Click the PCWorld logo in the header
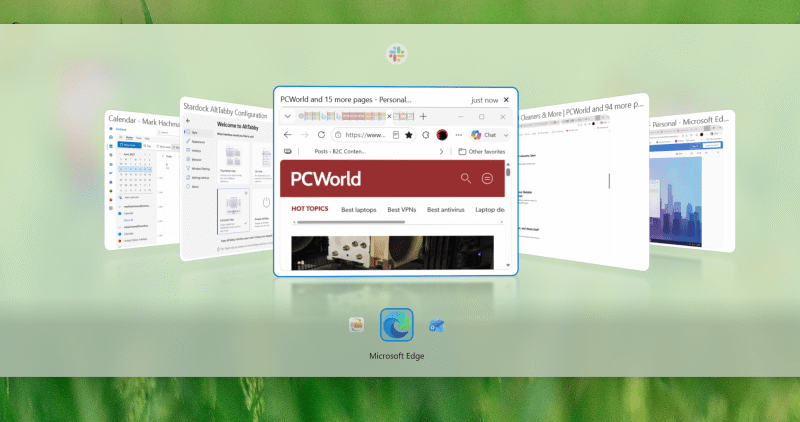800x422 pixels. click(x=326, y=179)
